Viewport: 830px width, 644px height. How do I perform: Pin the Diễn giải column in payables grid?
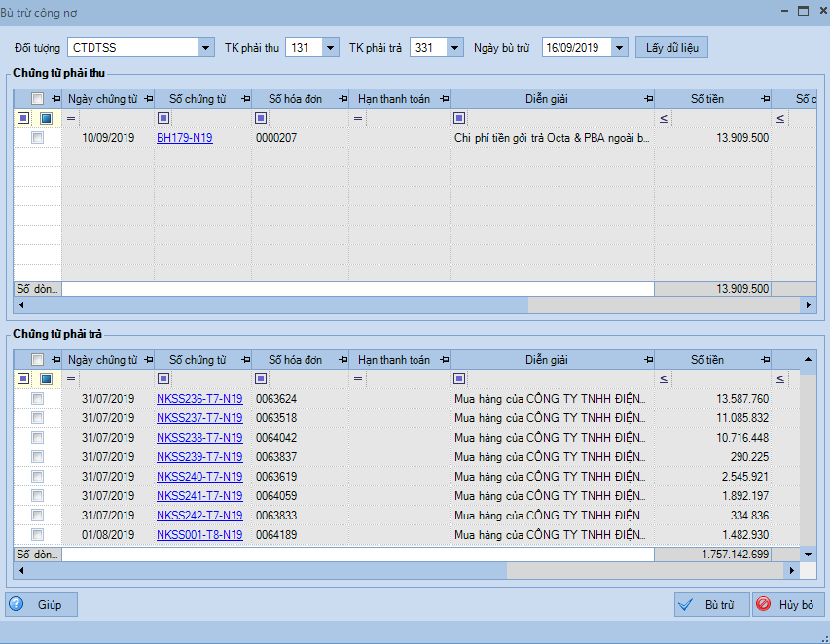coord(648,360)
